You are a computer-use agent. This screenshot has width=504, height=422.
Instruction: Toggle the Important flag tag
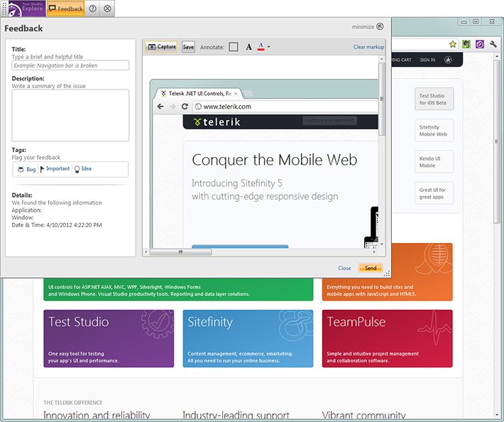pyautogui.click(x=55, y=168)
